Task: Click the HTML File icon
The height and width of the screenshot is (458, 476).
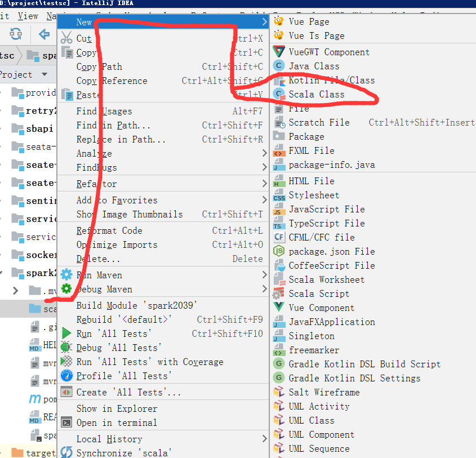Action: tap(279, 181)
